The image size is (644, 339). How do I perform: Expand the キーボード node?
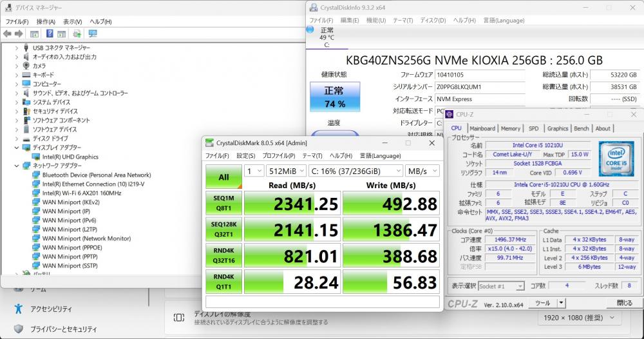pos(17,75)
